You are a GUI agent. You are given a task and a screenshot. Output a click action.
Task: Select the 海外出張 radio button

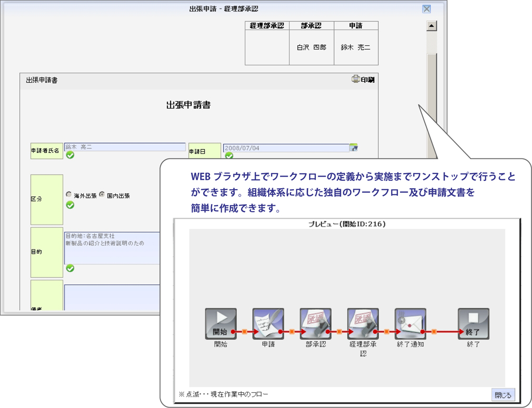click(x=69, y=194)
